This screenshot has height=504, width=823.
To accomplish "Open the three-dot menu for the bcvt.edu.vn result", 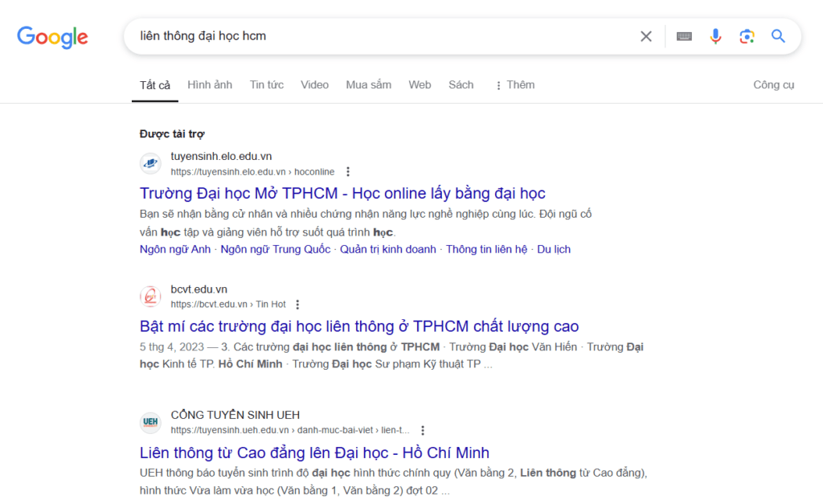I will [x=297, y=305].
